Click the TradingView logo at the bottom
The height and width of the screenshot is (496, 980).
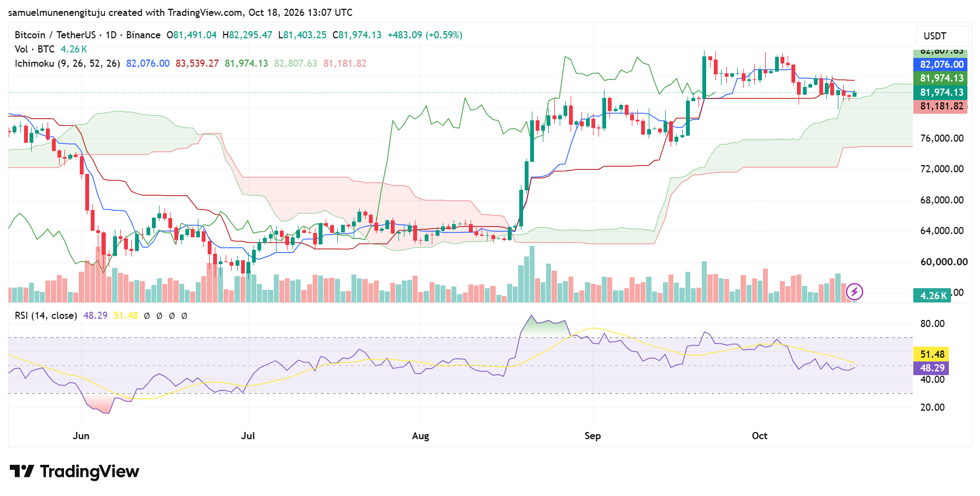tap(74, 471)
